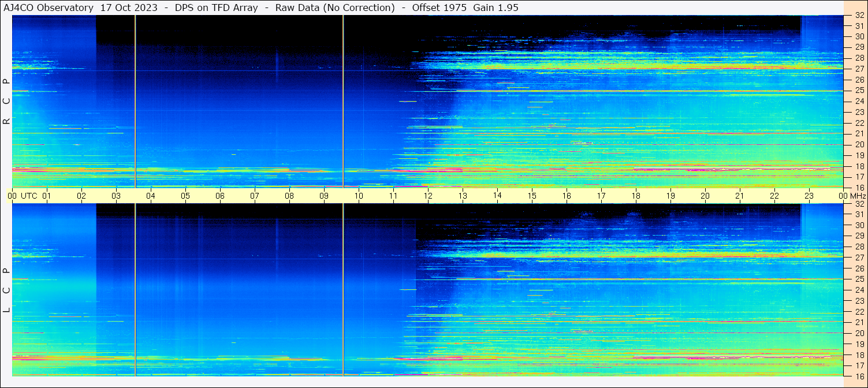Select the Raw Data (No Correction) text

(335, 8)
